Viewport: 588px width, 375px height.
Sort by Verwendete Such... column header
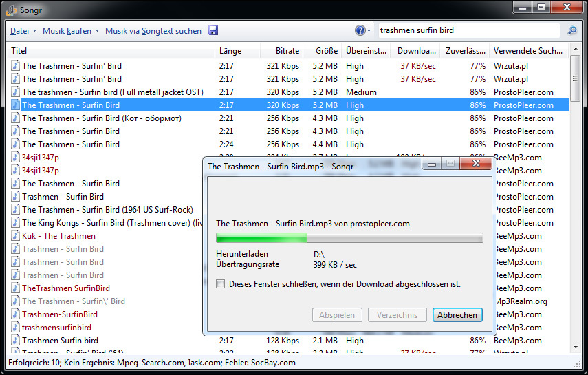(529, 51)
